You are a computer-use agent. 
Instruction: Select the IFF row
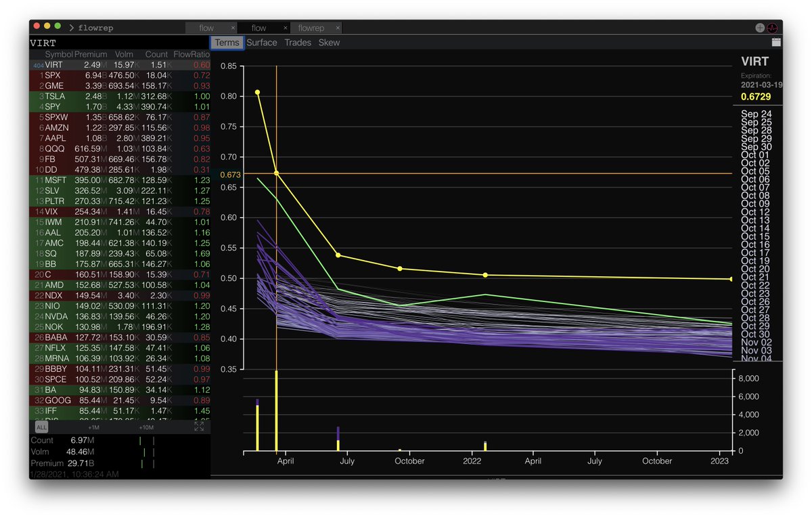120,411
